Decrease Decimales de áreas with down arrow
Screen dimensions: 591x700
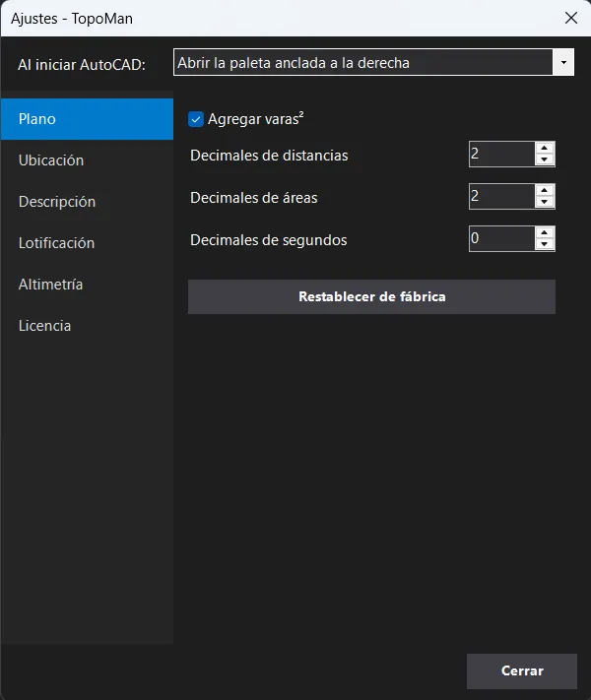click(544, 202)
